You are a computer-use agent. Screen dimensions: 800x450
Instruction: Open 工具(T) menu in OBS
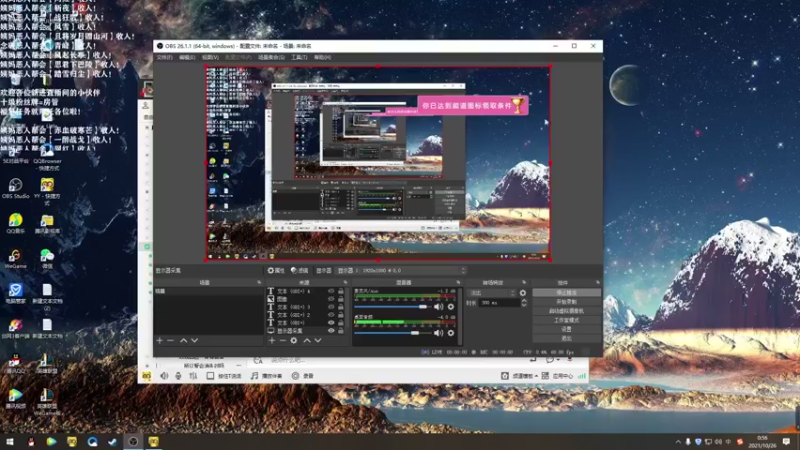[x=299, y=58]
